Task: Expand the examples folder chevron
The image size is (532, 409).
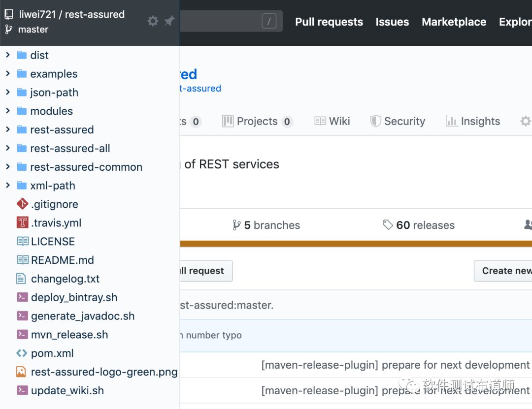Action: pos(8,73)
